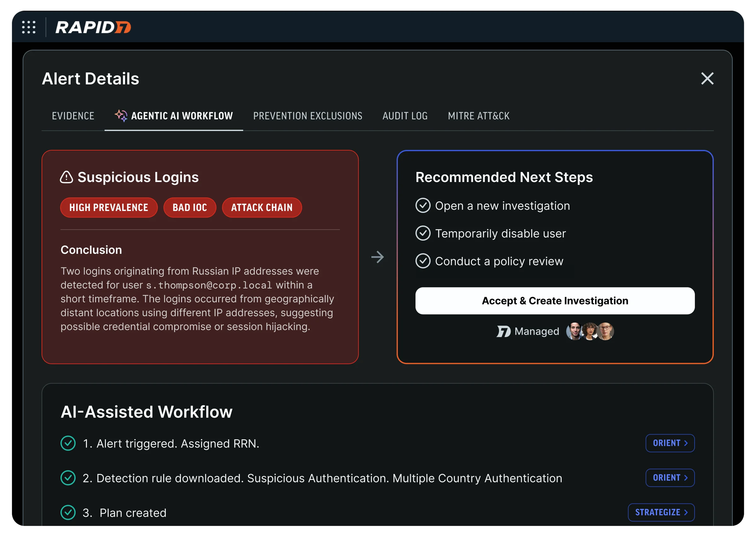Close the Alert Details panel
The image size is (756, 536).
707,79
